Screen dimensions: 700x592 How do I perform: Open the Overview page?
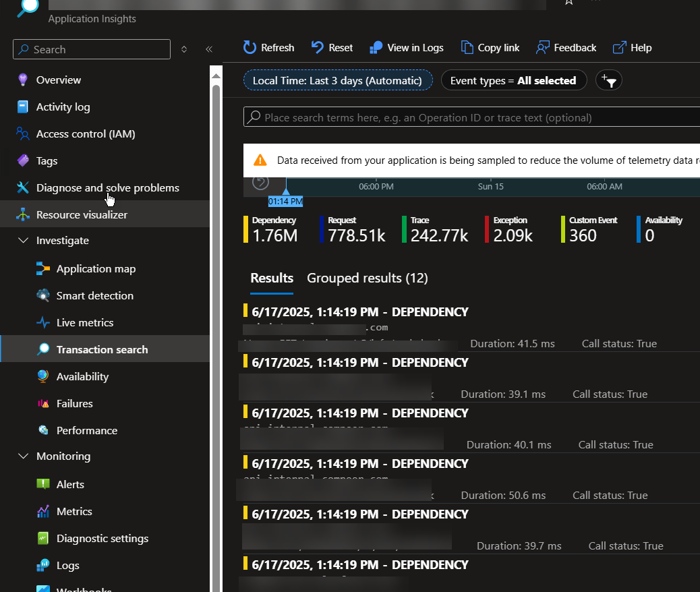59,80
